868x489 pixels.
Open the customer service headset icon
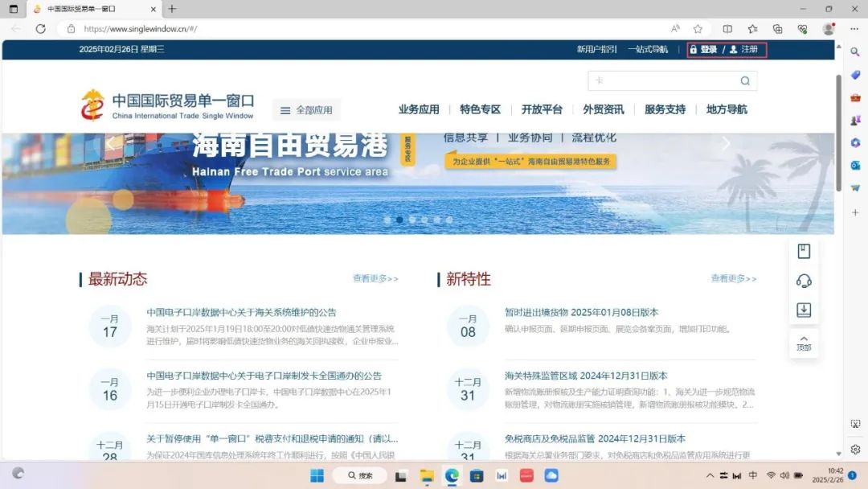coord(803,281)
